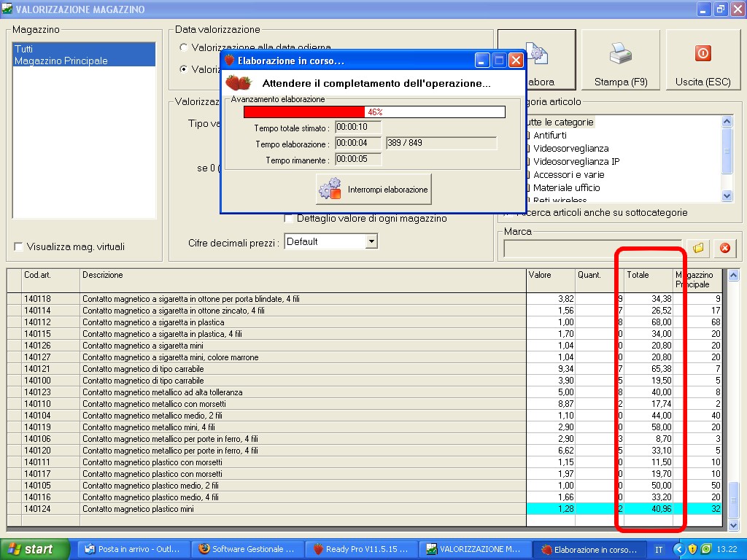Click the Cod.art. column header
This screenshot has height=560, width=747.
click(x=50, y=281)
